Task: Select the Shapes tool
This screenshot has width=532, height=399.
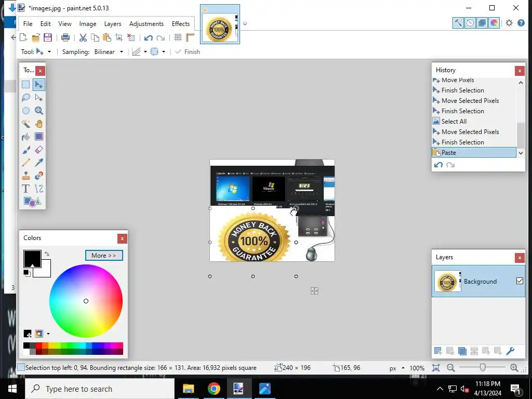Action: click(x=32, y=202)
